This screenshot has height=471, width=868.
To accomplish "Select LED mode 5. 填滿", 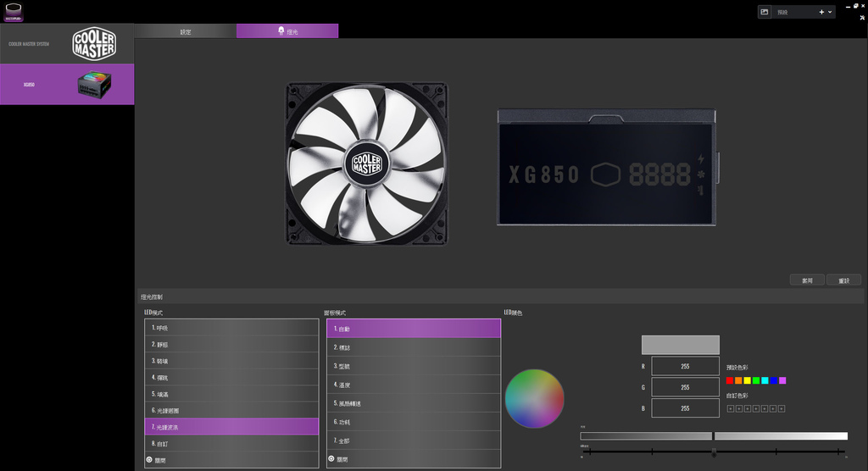I will click(x=231, y=394).
